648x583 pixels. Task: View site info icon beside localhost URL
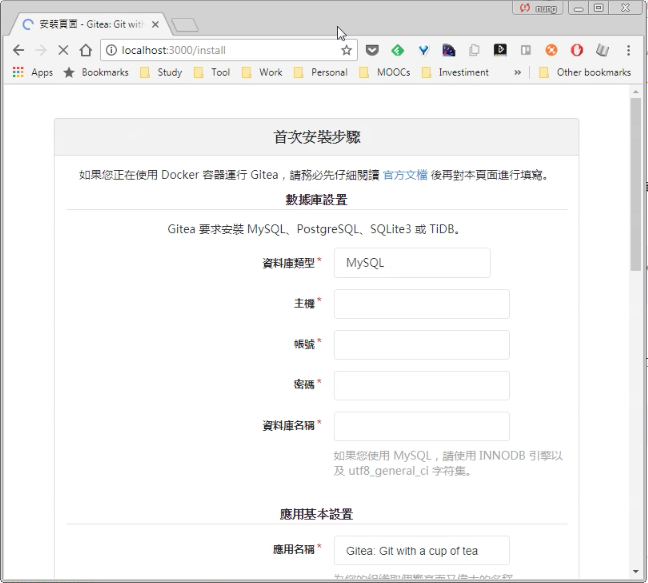(x=111, y=50)
